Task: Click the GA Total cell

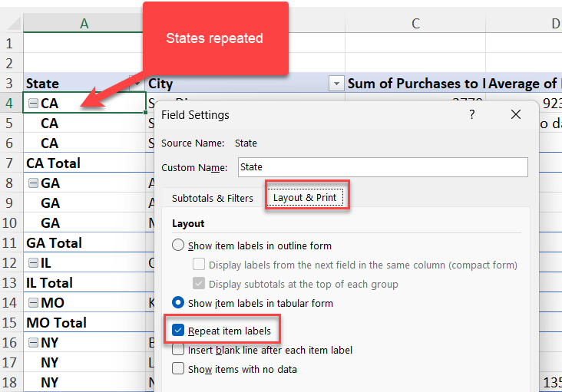Action: [84, 243]
